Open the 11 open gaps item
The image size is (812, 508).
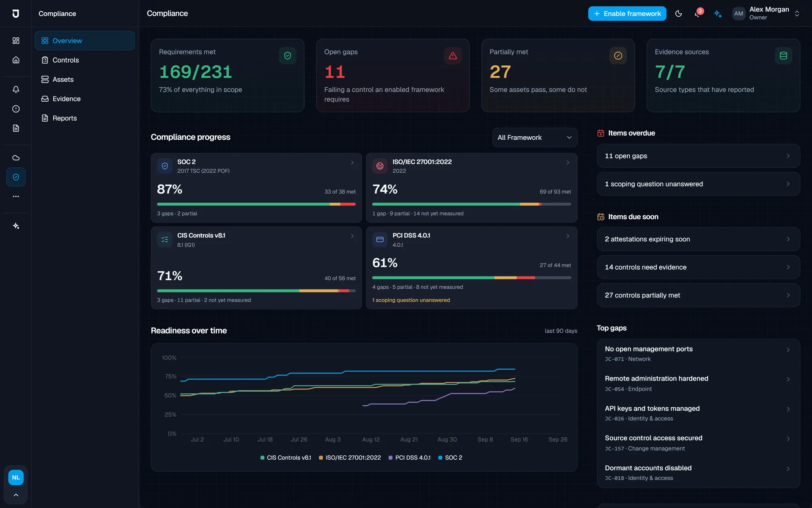coord(698,156)
